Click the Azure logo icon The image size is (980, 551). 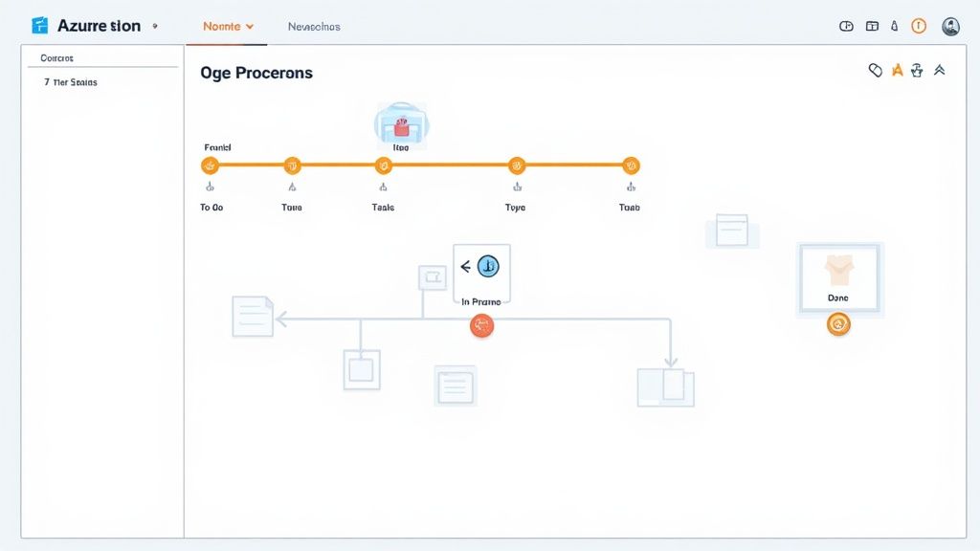39,26
